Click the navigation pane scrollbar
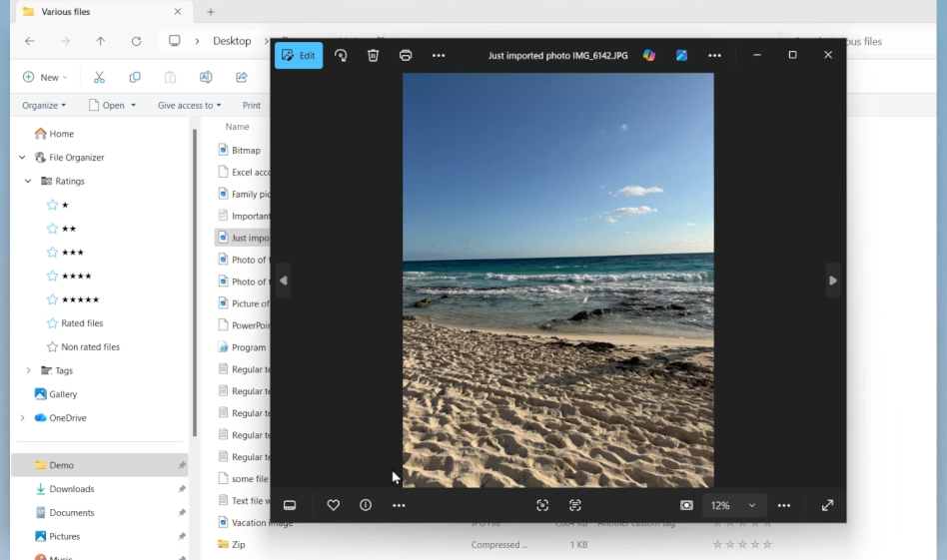The image size is (947, 560). point(195,282)
